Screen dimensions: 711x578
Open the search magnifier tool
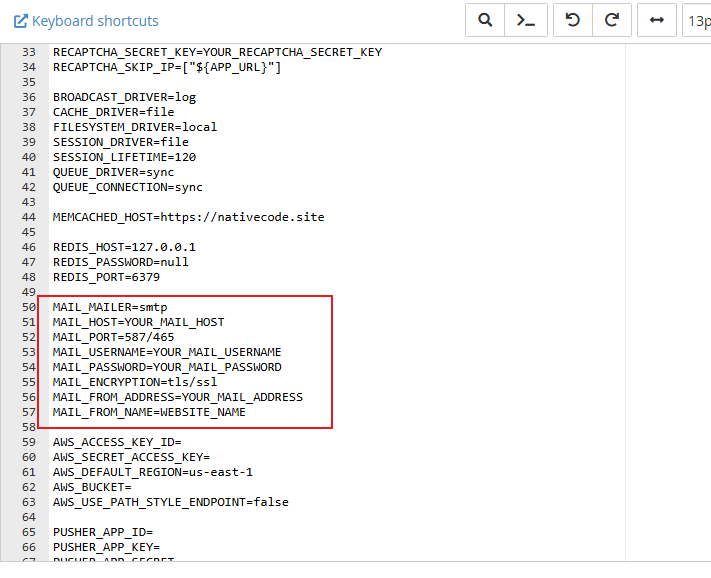point(485,20)
